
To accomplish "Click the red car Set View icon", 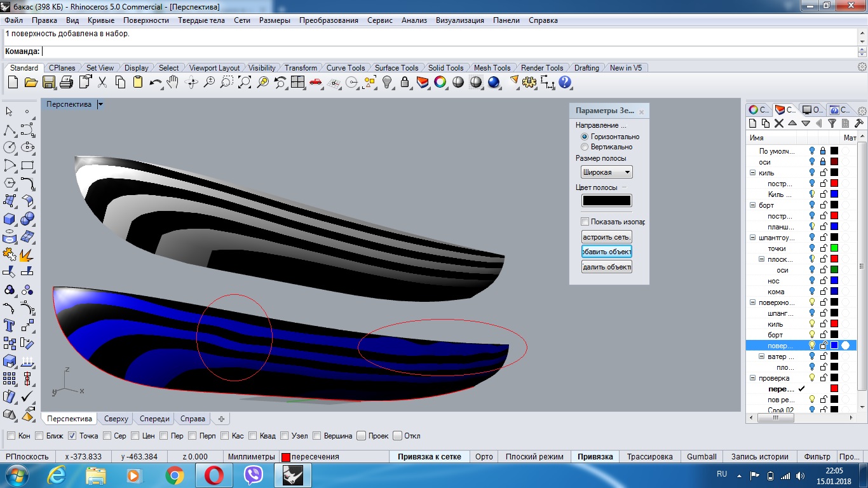I will point(315,82).
